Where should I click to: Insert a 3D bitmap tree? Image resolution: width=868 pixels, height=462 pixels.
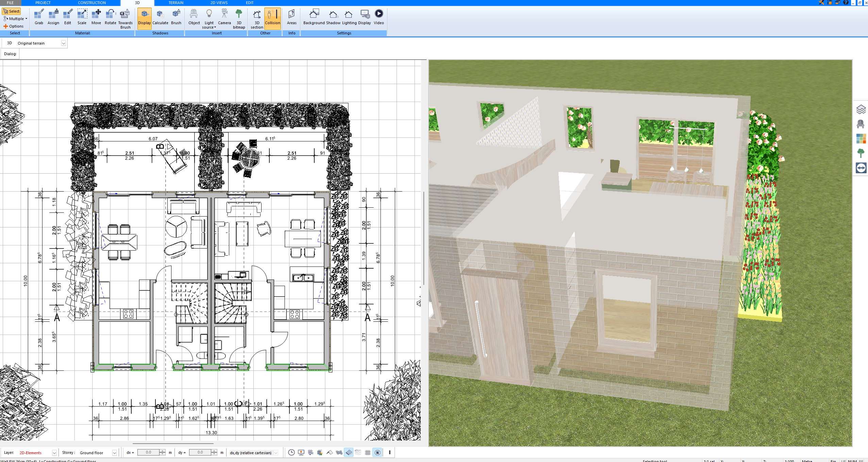click(239, 19)
